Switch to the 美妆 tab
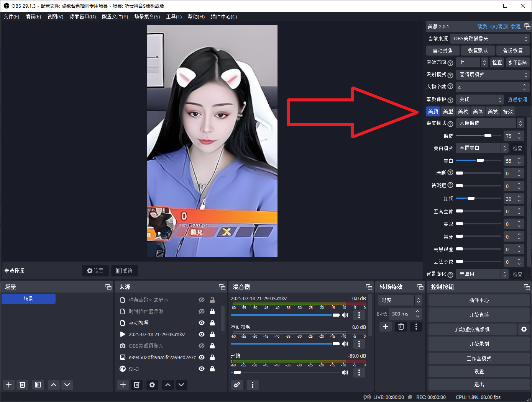Viewport: 532px width, 402px height. click(463, 111)
